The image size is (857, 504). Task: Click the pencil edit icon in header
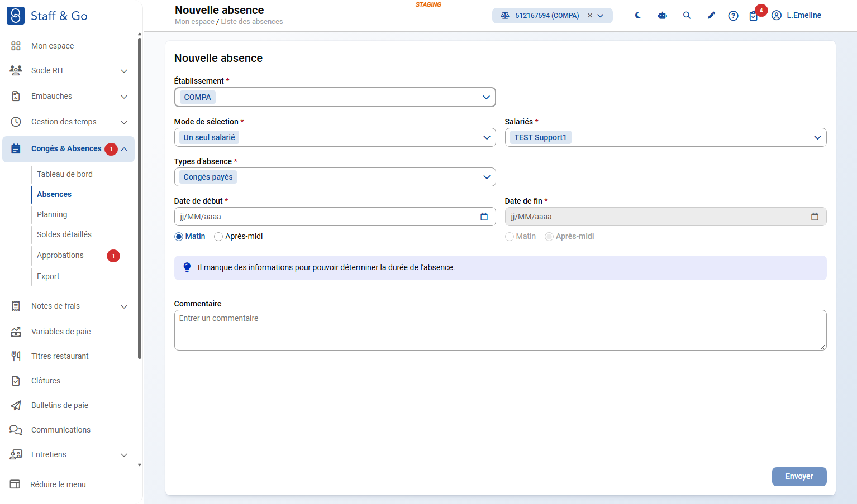coord(711,16)
